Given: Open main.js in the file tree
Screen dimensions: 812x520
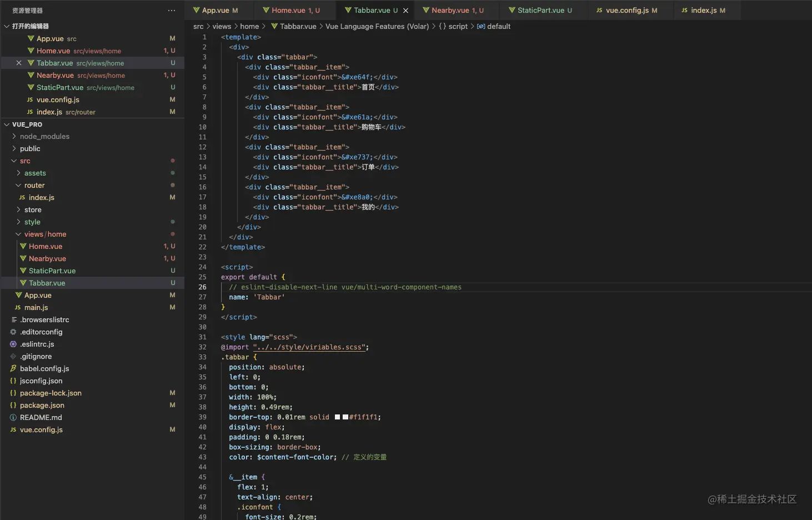Looking at the screenshot, I should pos(92,307).
